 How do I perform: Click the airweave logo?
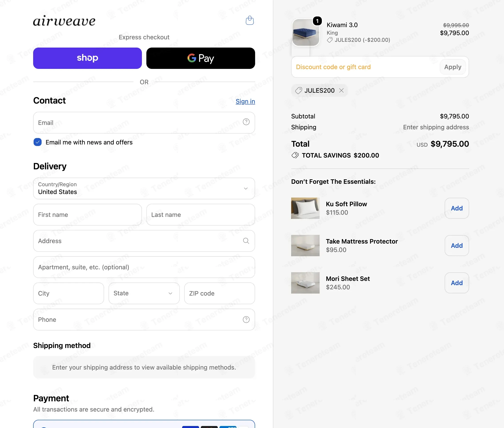tap(64, 21)
